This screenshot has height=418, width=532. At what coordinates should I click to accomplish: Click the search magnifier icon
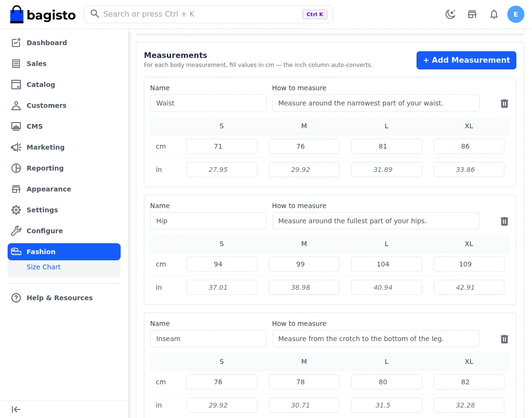point(95,14)
